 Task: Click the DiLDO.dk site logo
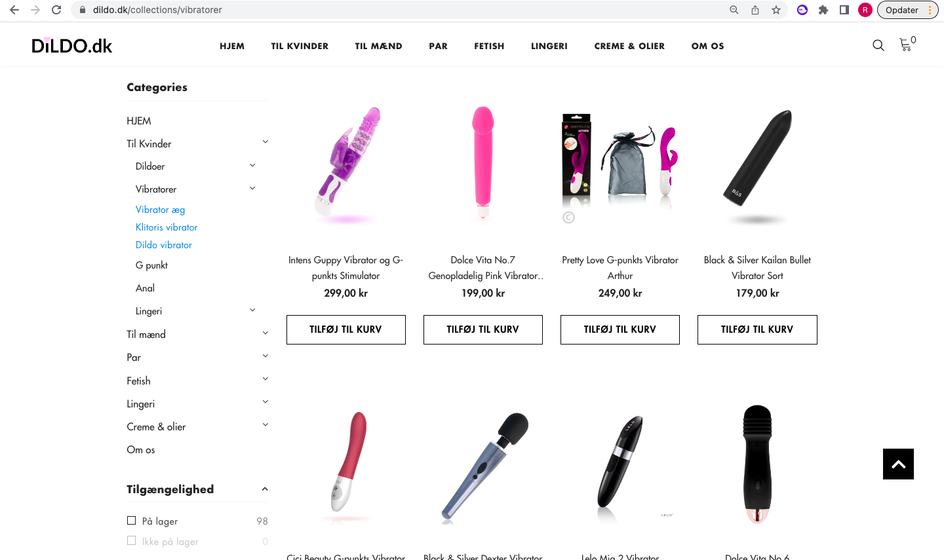pyautogui.click(x=72, y=46)
